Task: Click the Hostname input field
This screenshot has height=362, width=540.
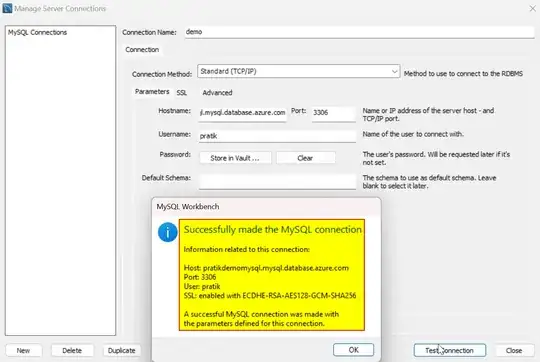Action: tap(242, 113)
